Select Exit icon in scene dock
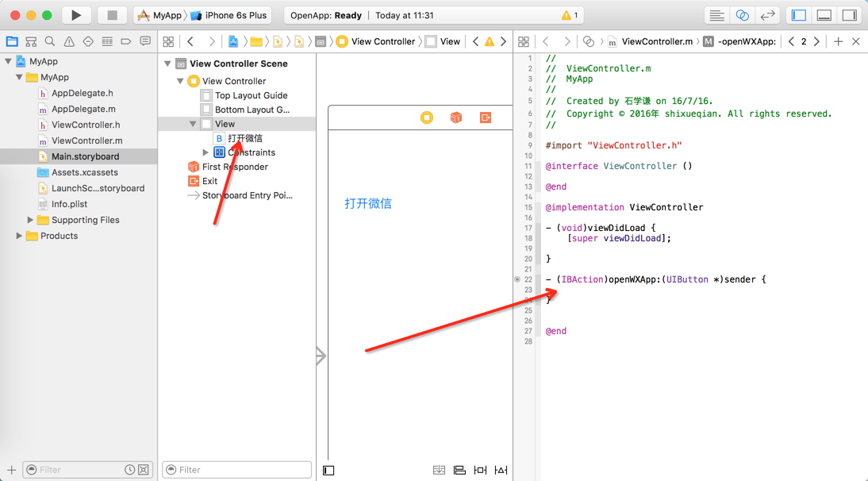This screenshot has height=481, width=868. tap(486, 117)
